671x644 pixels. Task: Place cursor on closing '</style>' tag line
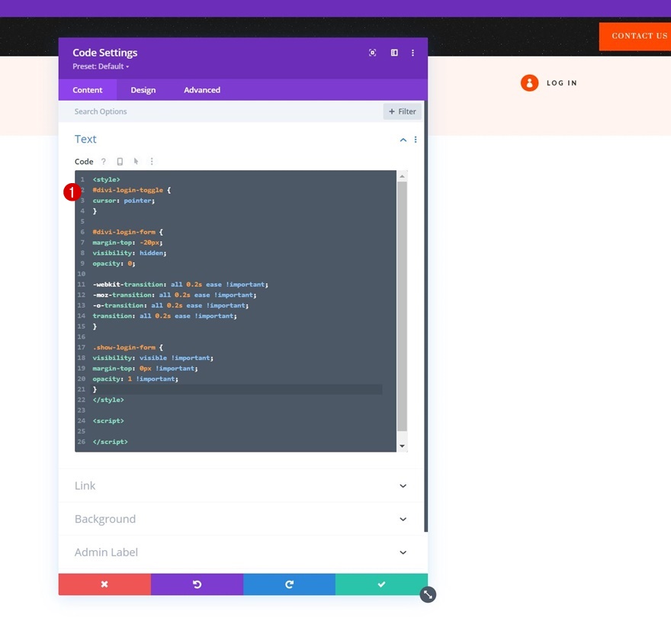pyautogui.click(x=108, y=400)
